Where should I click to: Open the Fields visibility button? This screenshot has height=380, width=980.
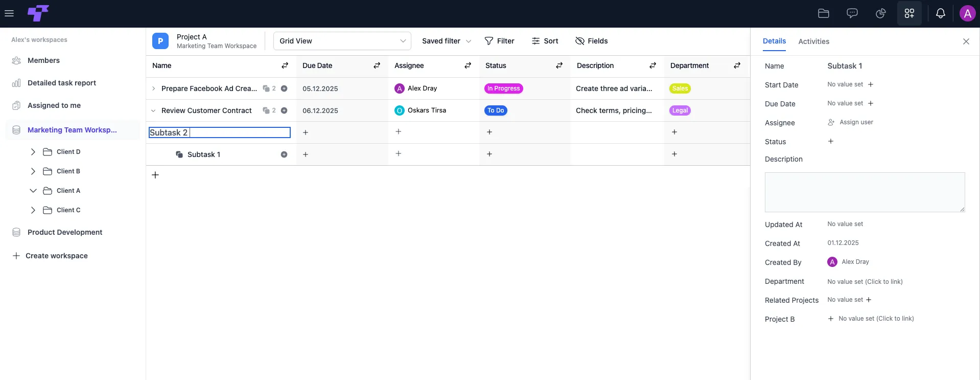592,41
